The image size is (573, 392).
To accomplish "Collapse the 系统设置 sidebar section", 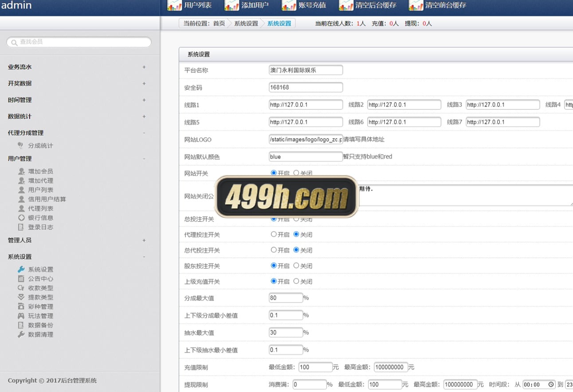I will point(144,257).
